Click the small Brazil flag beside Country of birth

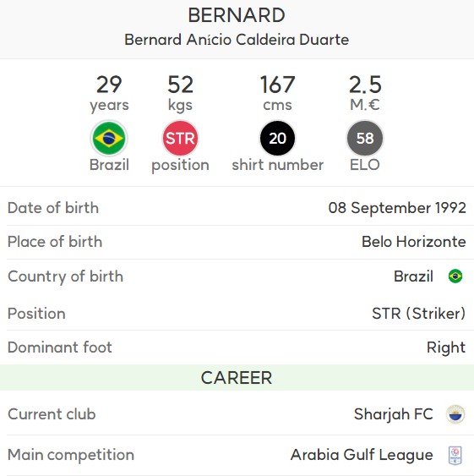click(455, 276)
